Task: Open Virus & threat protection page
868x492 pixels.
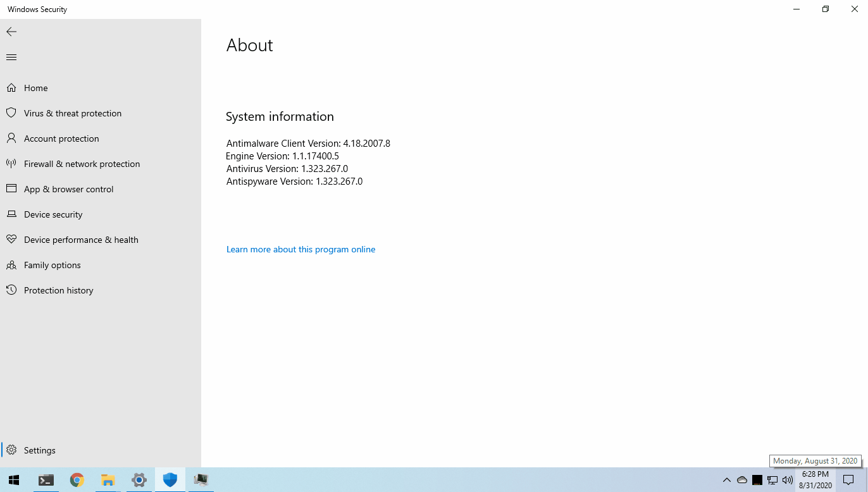Action: [x=101, y=113]
